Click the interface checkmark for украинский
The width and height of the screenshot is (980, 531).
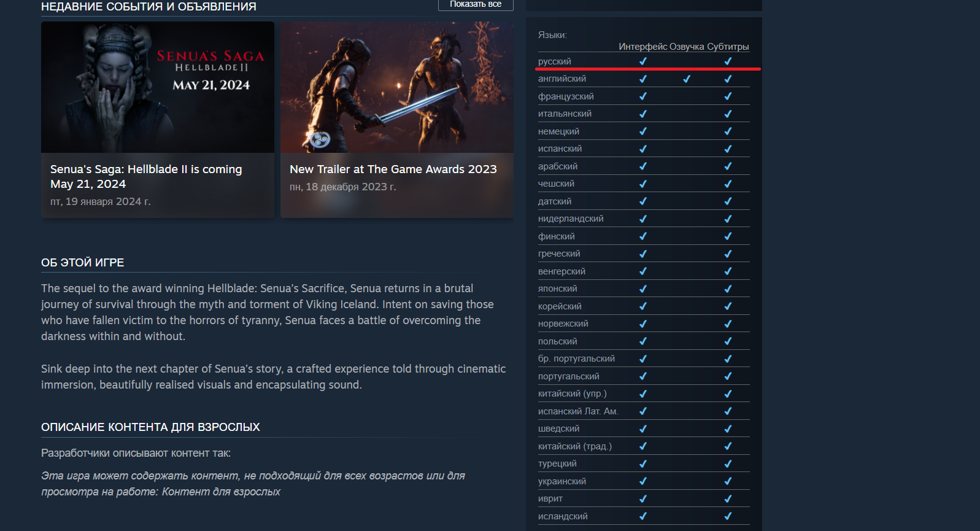[643, 481]
